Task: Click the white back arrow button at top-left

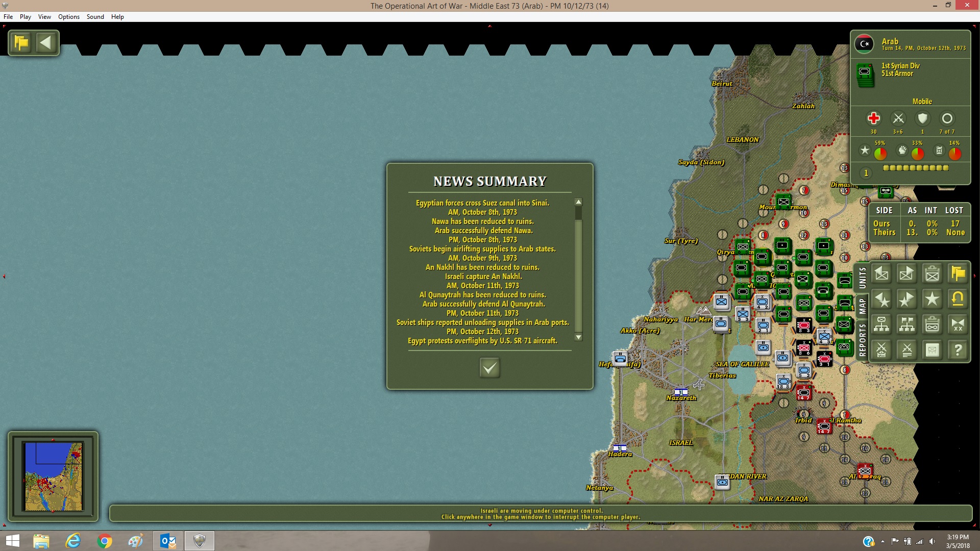Action: [46, 43]
